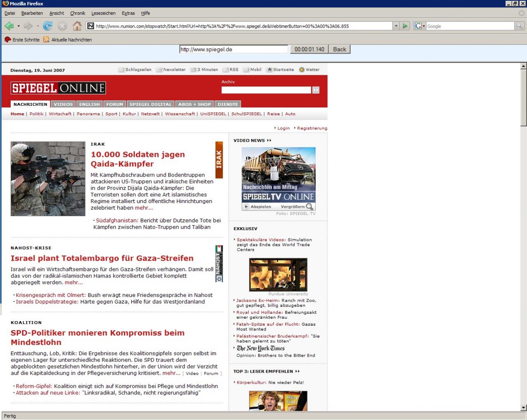The image size is (527, 420).
Task: Click the SPIEGEL ONLINE logo
Action: (x=58, y=88)
